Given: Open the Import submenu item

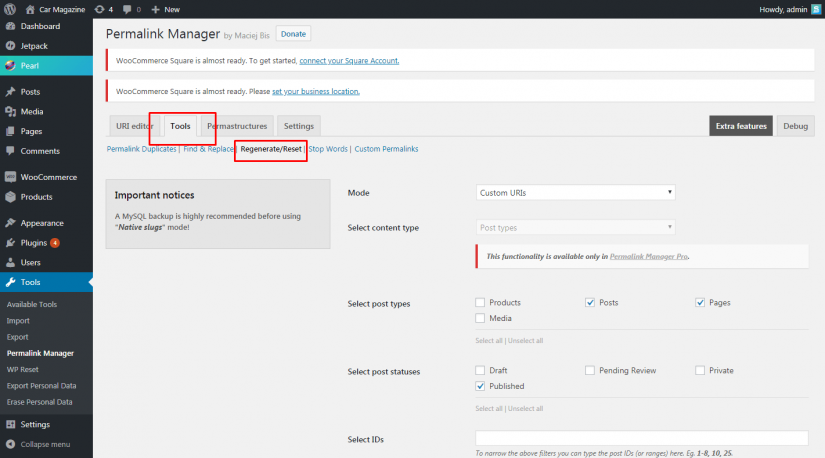Looking at the screenshot, I should click(x=18, y=321).
